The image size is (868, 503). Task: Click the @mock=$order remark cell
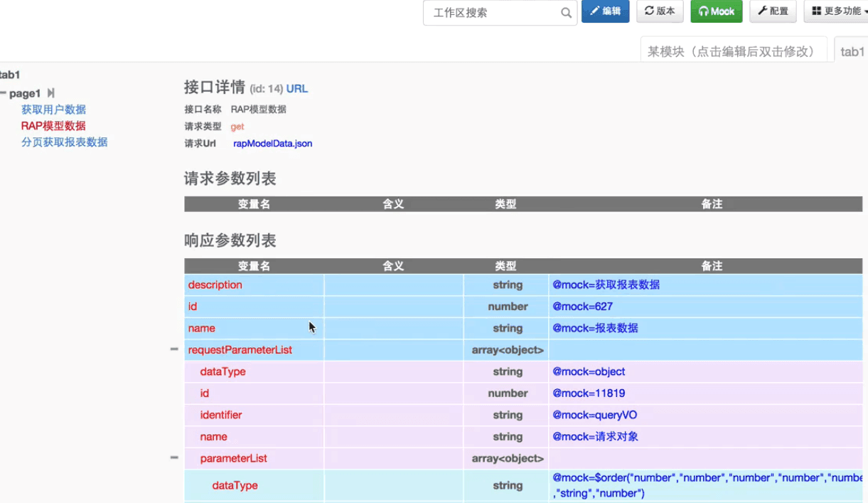[x=705, y=485]
